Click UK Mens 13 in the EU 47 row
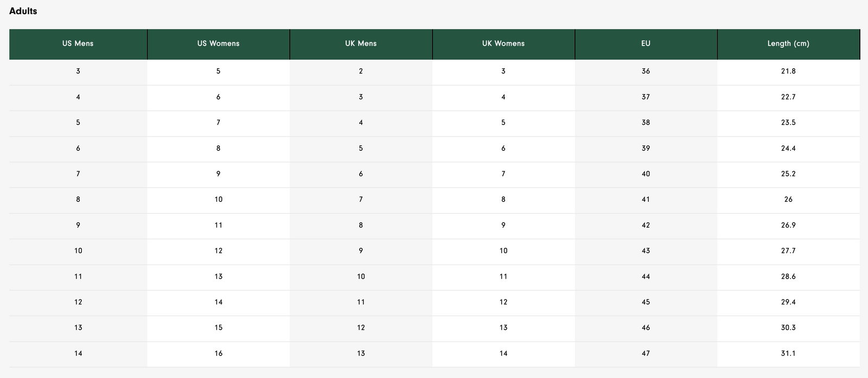This screenshot has height=378, width=868. 361,354
